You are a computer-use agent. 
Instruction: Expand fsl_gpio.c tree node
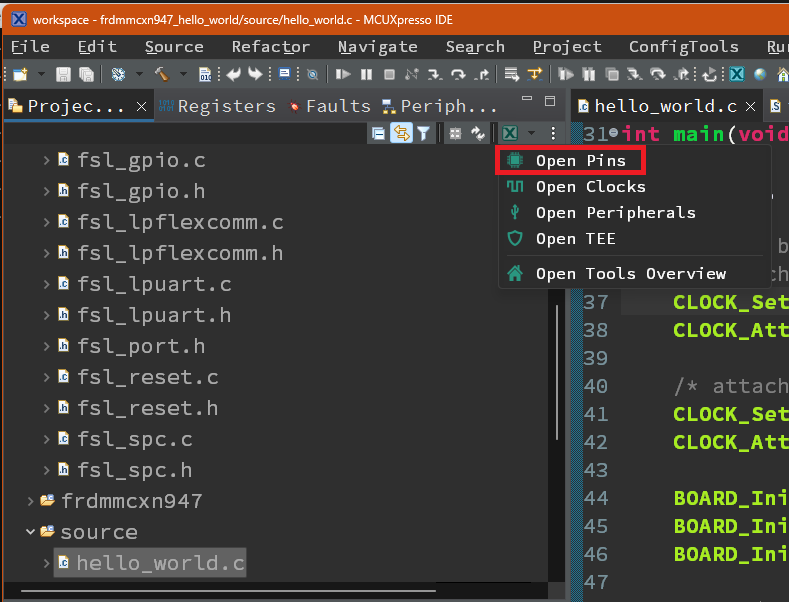46,160
